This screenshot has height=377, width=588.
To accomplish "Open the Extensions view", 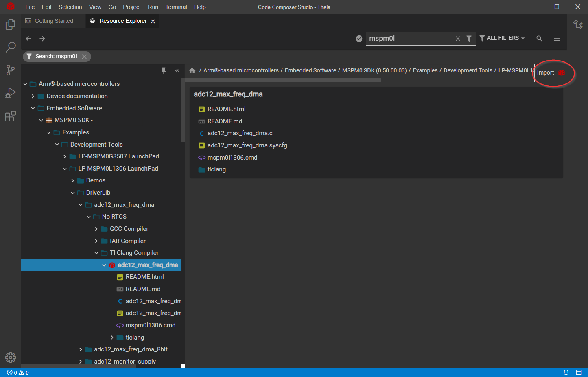I will [x=11, y=116].
